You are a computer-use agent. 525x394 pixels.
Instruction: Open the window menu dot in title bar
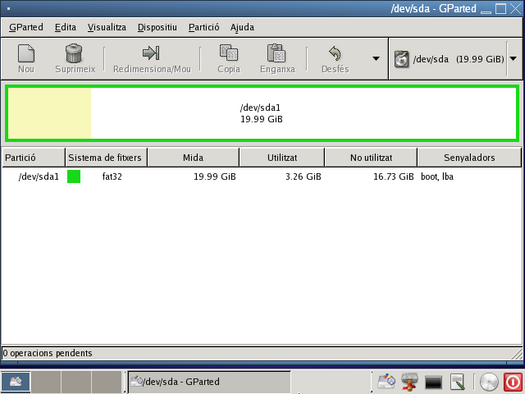point(8,8)
